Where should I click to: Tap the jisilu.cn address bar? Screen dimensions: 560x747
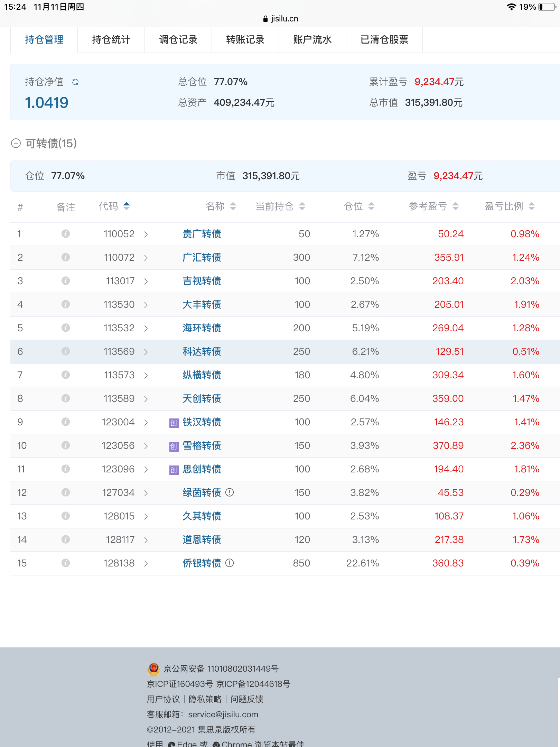coord(280,19)
